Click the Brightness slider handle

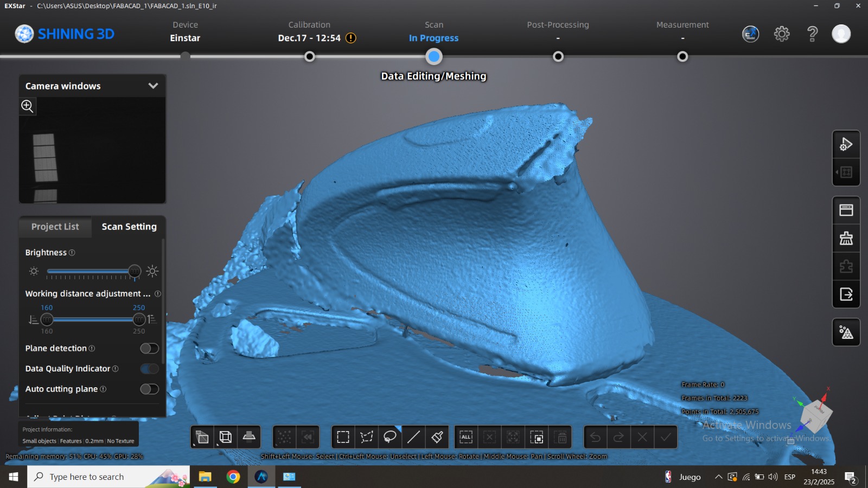[135, 271]
